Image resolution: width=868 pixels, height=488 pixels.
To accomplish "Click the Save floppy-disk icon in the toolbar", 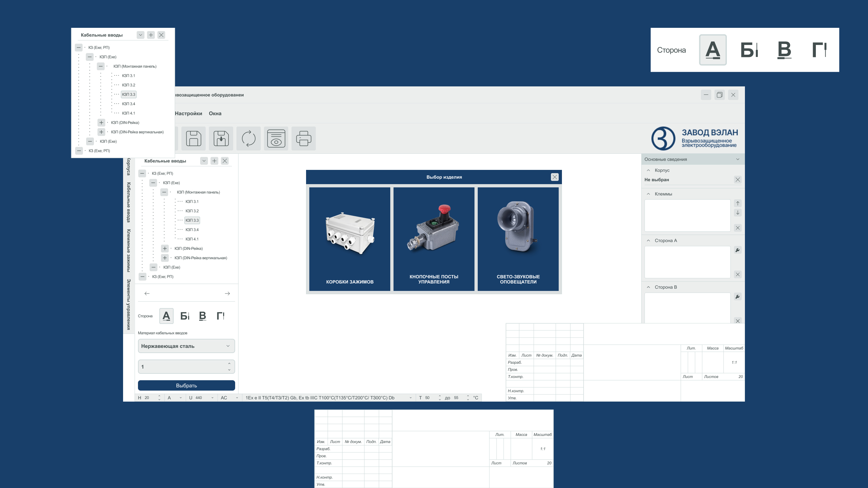I will pos(193,139).
